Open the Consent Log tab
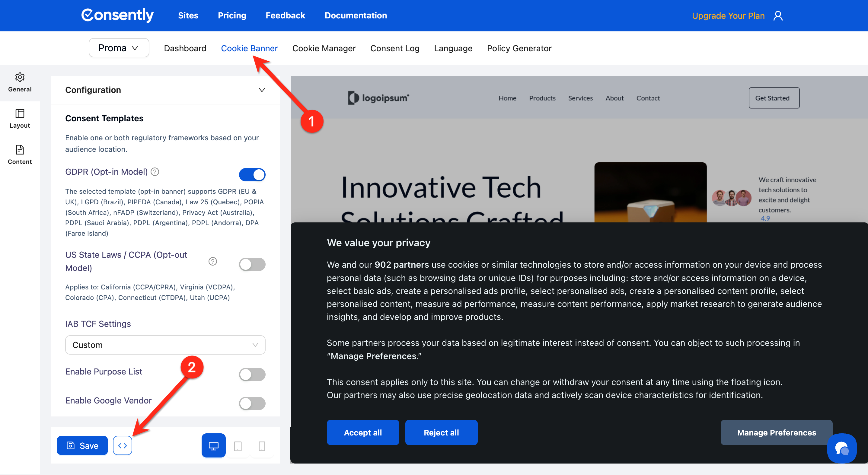868x475 pixels. (x=394, y=48)
